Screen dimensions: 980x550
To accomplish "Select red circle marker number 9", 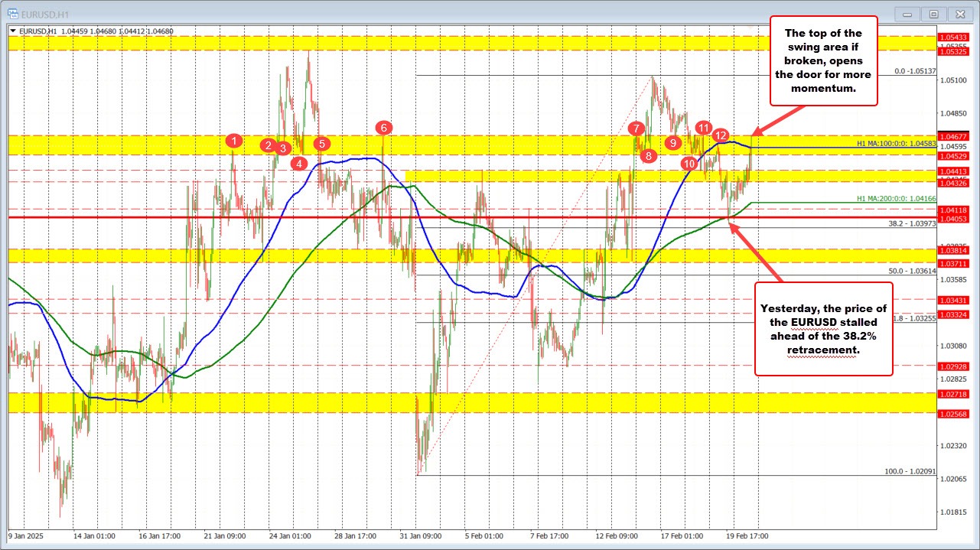I will click(672, 142).
